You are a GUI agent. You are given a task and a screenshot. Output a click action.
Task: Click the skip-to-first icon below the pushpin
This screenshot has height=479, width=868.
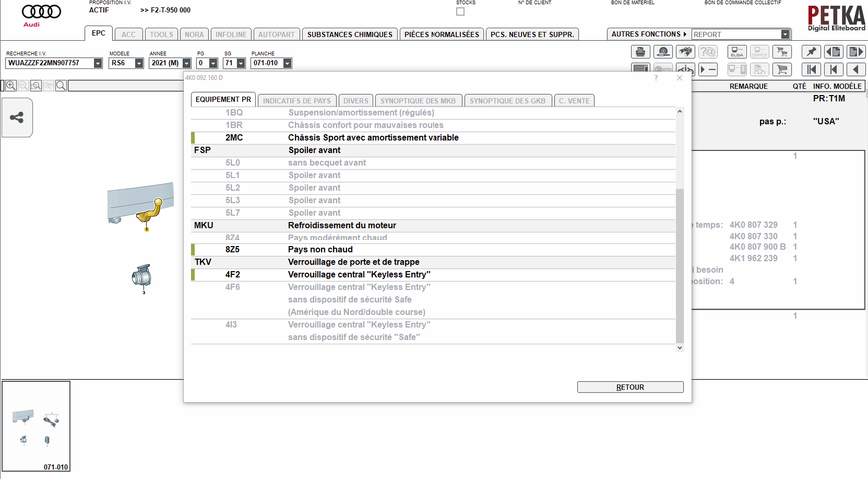point(811,69)
